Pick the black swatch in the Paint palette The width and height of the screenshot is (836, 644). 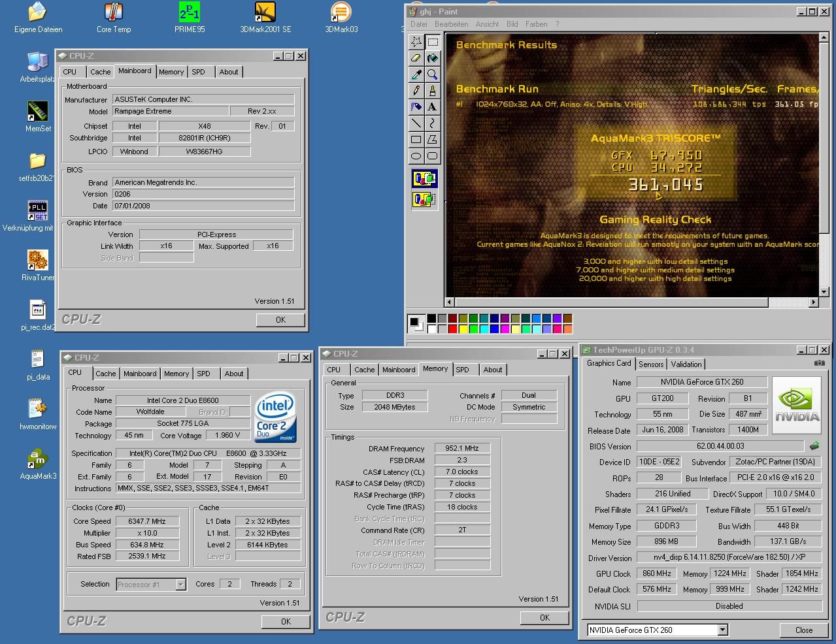click(431, 319)
